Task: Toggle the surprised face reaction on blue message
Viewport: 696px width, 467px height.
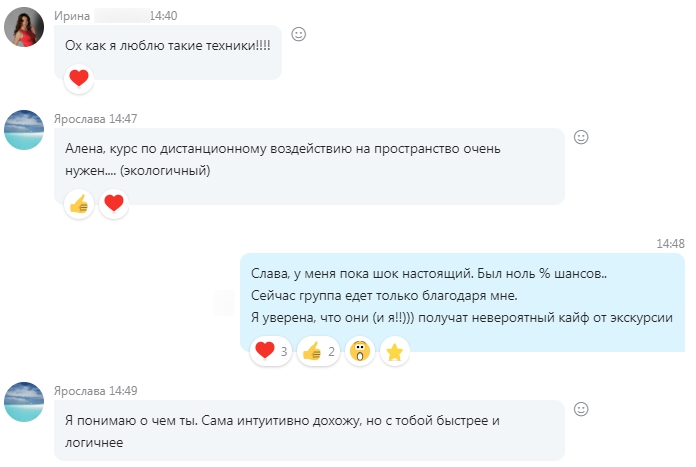Action: tap(360, 351)
